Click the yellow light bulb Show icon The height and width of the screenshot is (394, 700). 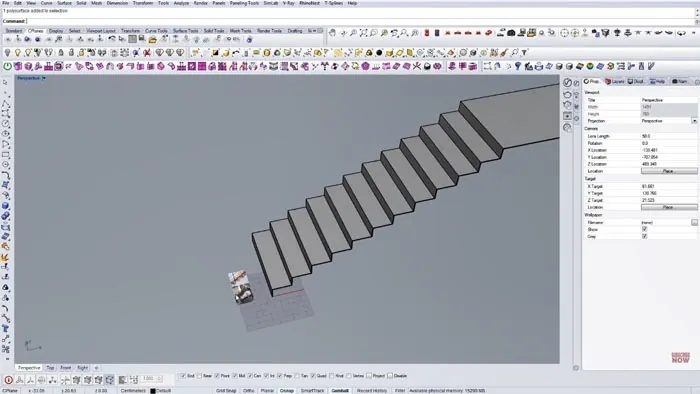17,53
